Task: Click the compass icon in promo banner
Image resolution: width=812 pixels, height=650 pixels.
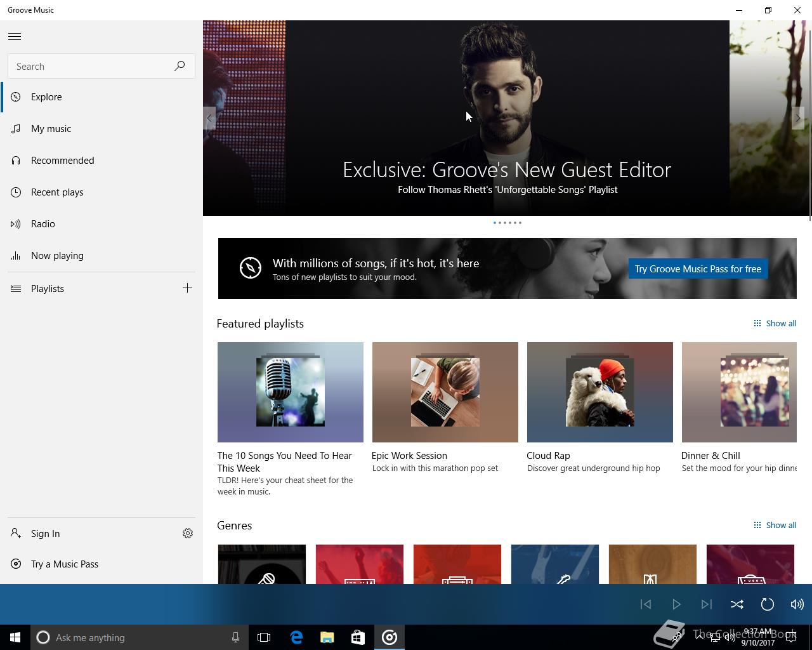Action: click(x=251, y=268)
